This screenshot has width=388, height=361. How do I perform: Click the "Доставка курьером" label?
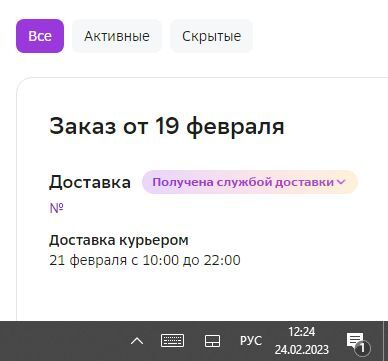click(119, 240)
